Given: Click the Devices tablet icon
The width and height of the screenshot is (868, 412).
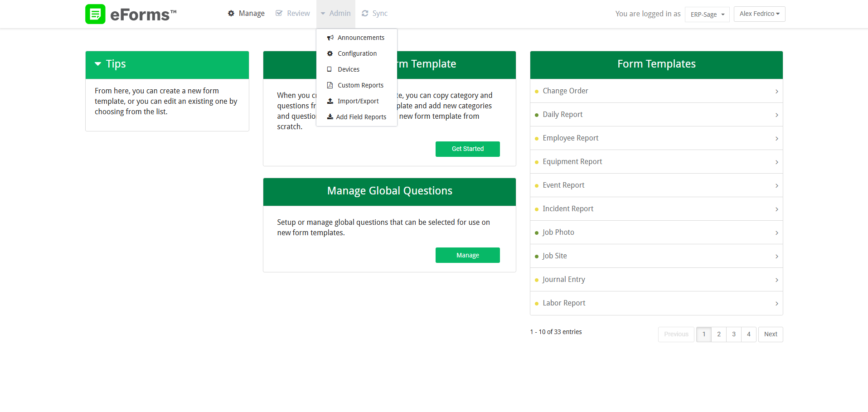Looking at the screenshot, I should click(330, 69).
